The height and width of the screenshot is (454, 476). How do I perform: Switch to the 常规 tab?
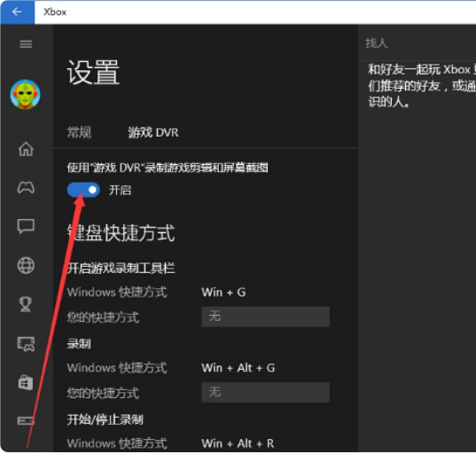(x=79, y=133)
